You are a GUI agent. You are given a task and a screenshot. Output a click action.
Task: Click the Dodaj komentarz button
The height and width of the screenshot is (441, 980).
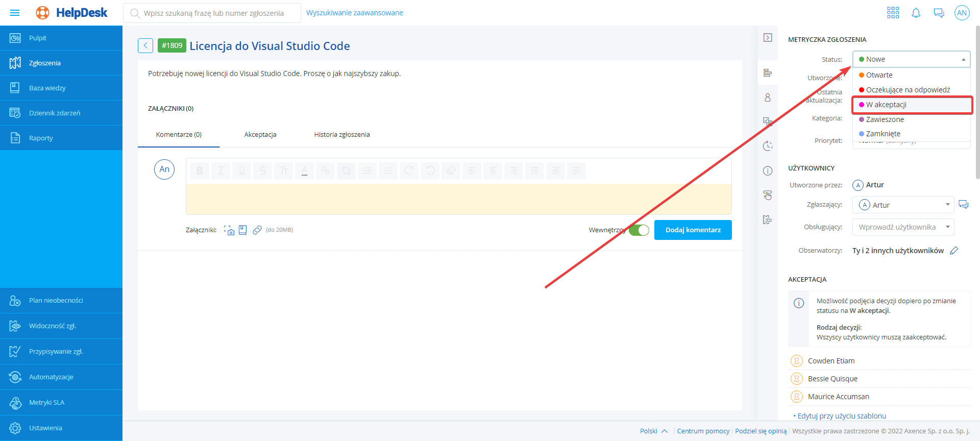point(693,230)
